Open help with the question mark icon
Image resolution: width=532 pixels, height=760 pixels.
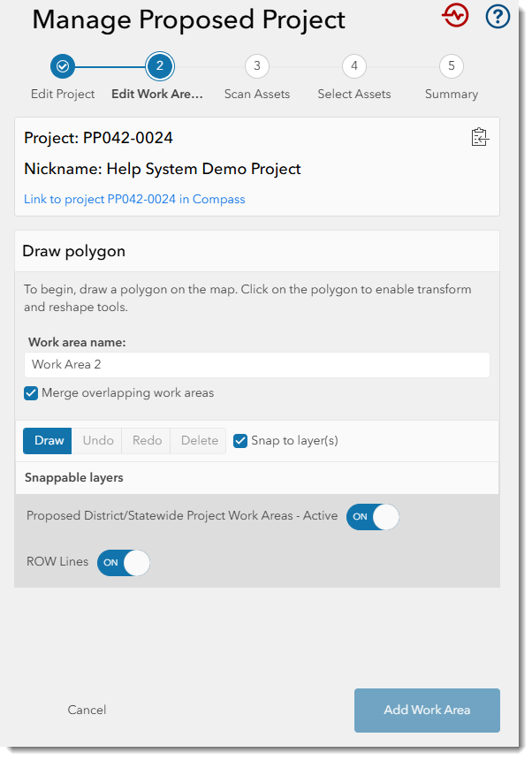[x=498, y=16]
